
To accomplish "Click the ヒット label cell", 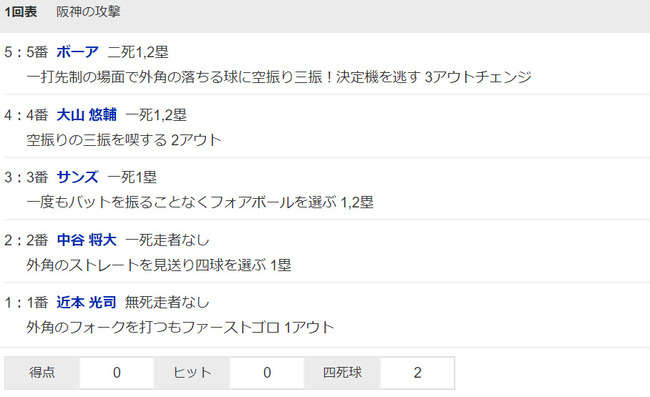I will coord(192,373).
